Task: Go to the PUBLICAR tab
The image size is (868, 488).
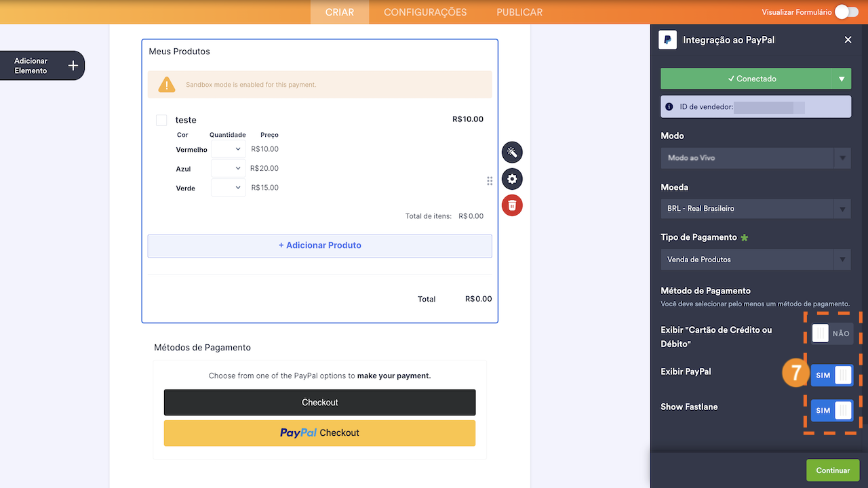Action: click(519, 12)
